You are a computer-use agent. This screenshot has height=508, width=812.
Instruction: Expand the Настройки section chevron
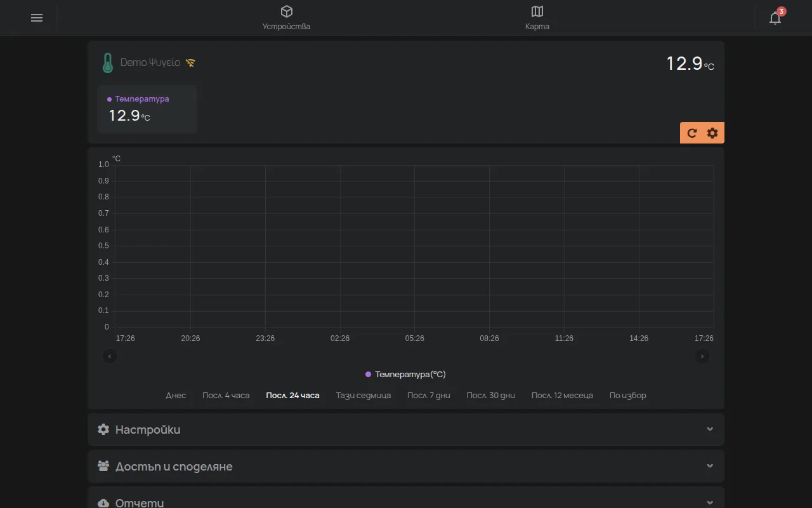[x=710, y=429]
